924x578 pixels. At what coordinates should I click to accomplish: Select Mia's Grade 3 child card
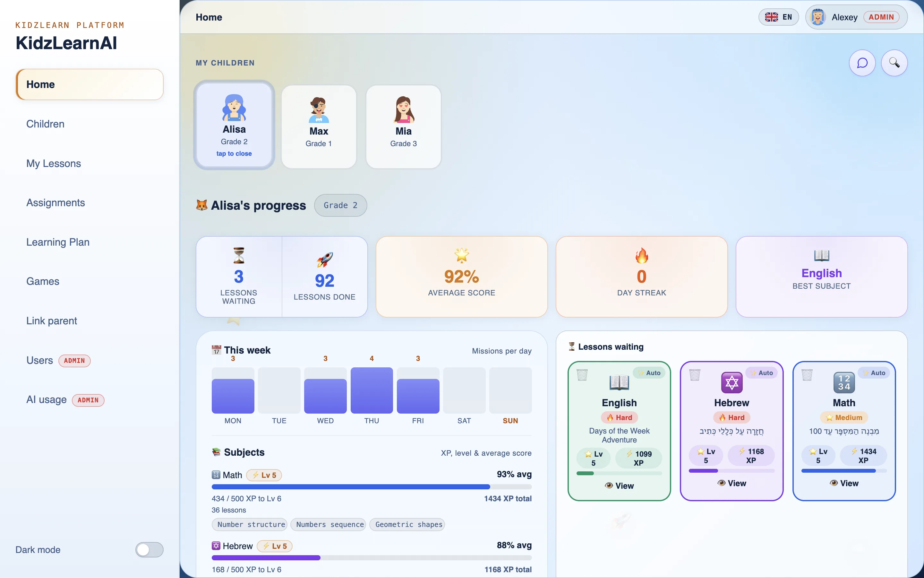coord(404,127)
